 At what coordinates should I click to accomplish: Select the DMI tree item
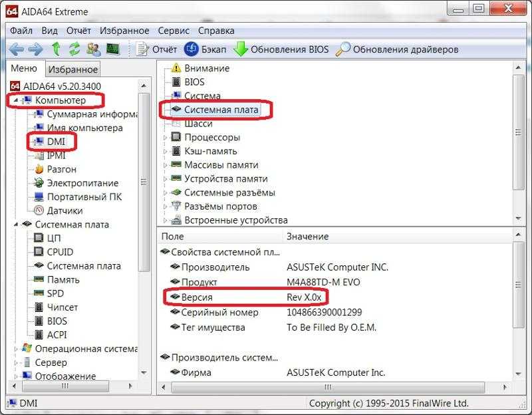pos(56,142)
